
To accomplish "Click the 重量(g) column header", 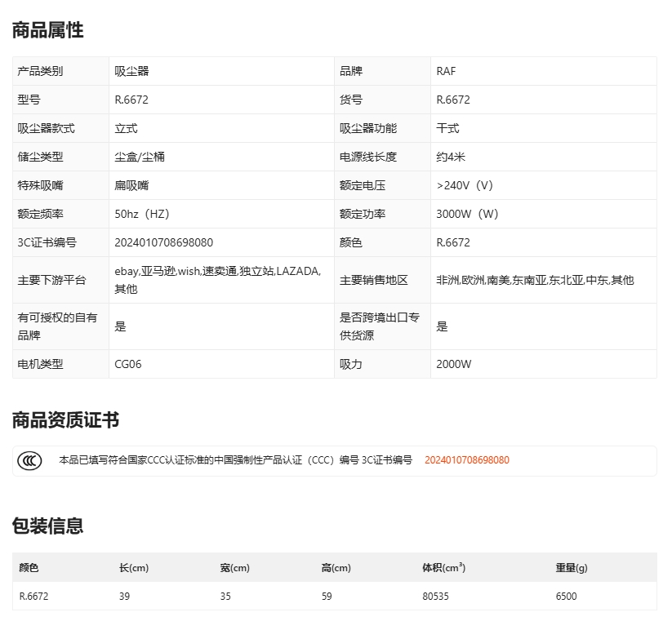I will pyautogui.click(x=572, y=568).
